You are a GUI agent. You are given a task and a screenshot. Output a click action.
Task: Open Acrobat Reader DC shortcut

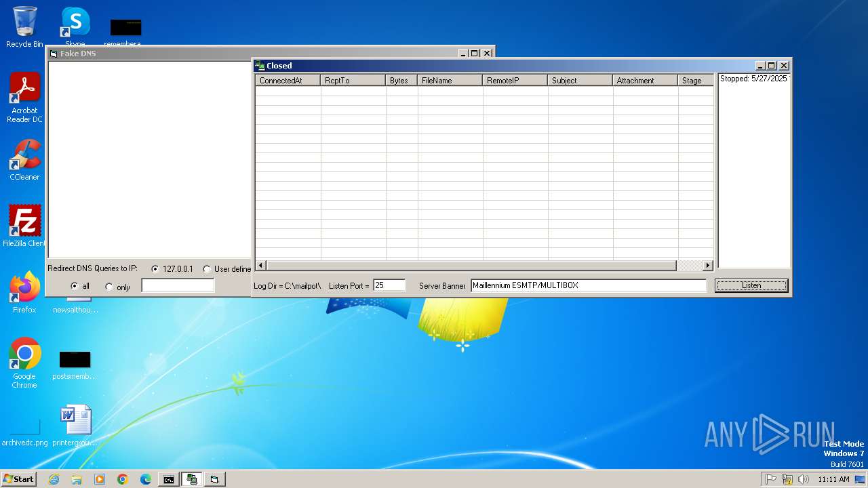[24, 98]
